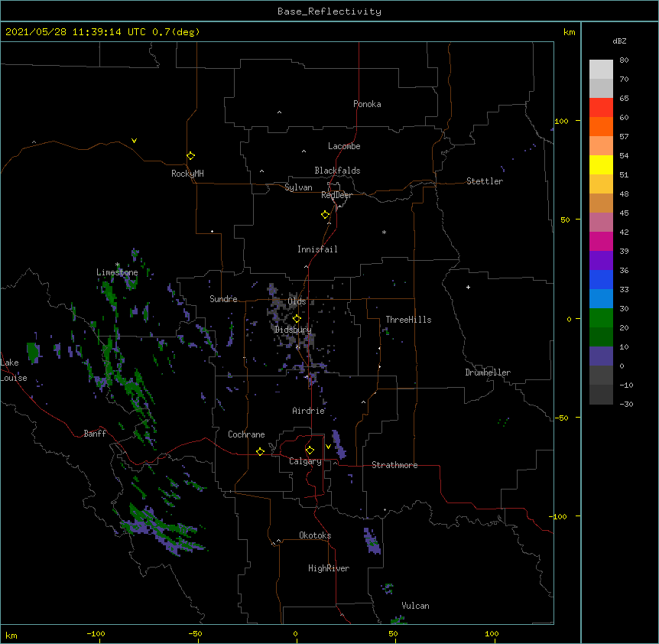This screenshot has width=659, height=644.
Task: Pick the bright yellow swatch in dBZ legend
Action: [x=601, y=164]
